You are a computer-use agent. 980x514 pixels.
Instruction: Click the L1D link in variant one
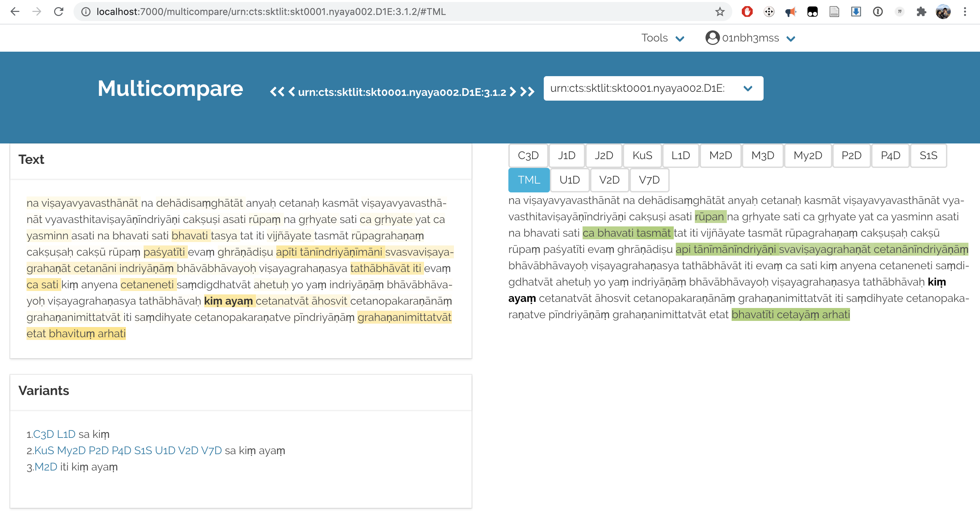click(x=66, y=434)
